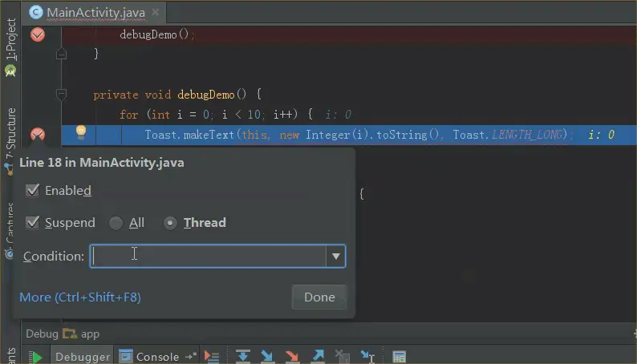Click the Drop Frame icon

[x=343, y=356]
